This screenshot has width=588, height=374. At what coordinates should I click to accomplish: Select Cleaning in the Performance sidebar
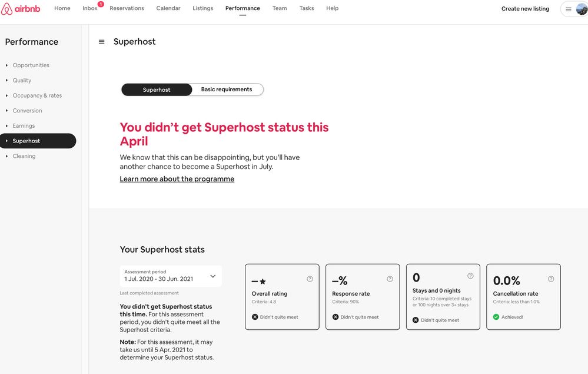pyautogui.click(x=24, y=155)
